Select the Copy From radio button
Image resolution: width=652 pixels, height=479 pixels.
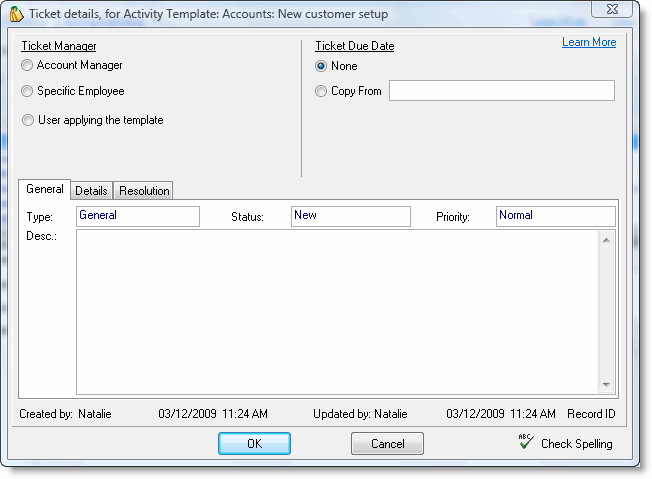coord(321,92)
